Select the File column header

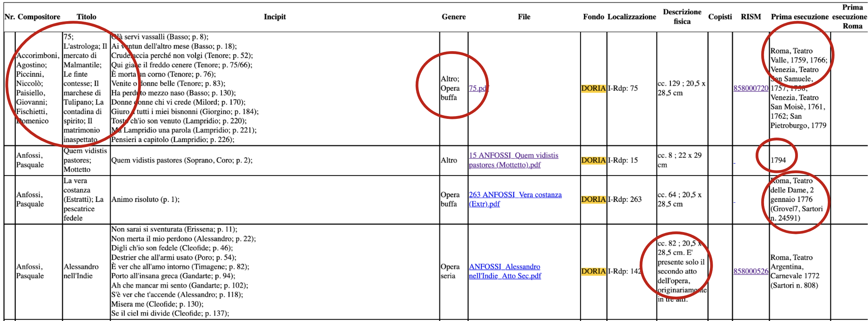[524, 17]
